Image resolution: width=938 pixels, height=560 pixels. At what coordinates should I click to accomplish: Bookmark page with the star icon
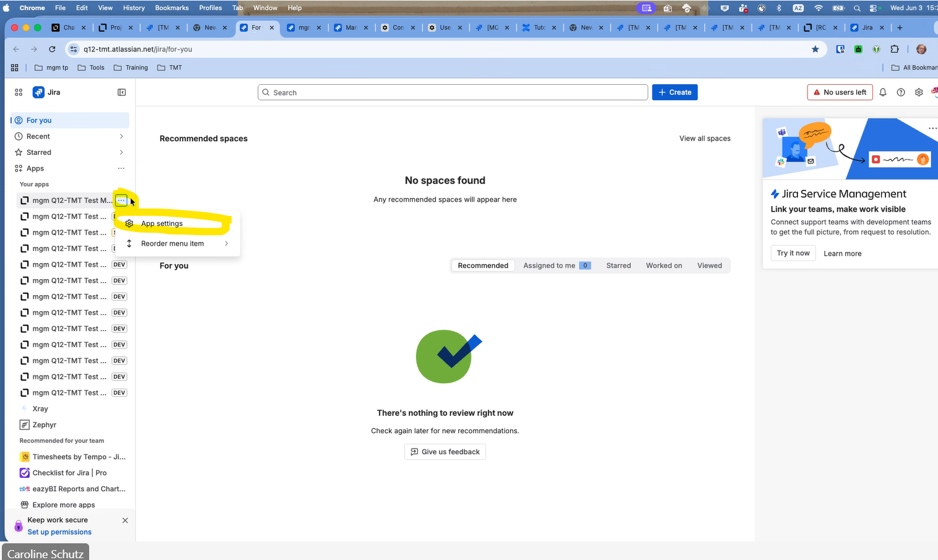tap(815, 49)
